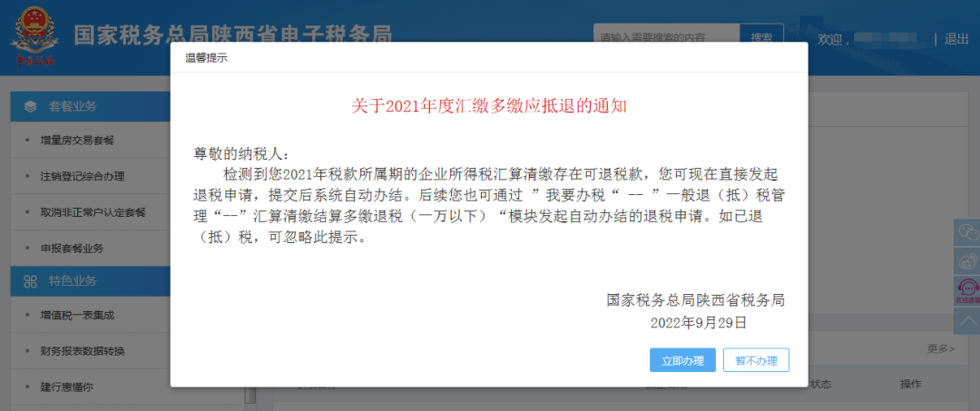Click the 立即办理 button

pos(682,360)
